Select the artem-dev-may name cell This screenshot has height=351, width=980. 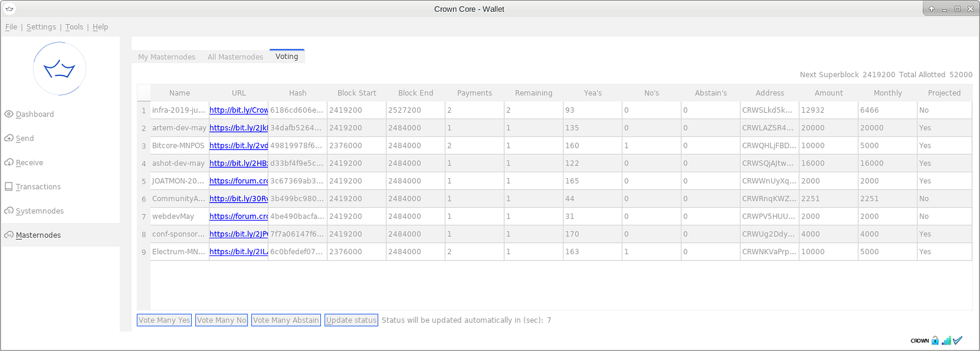[x=179, y=128]
